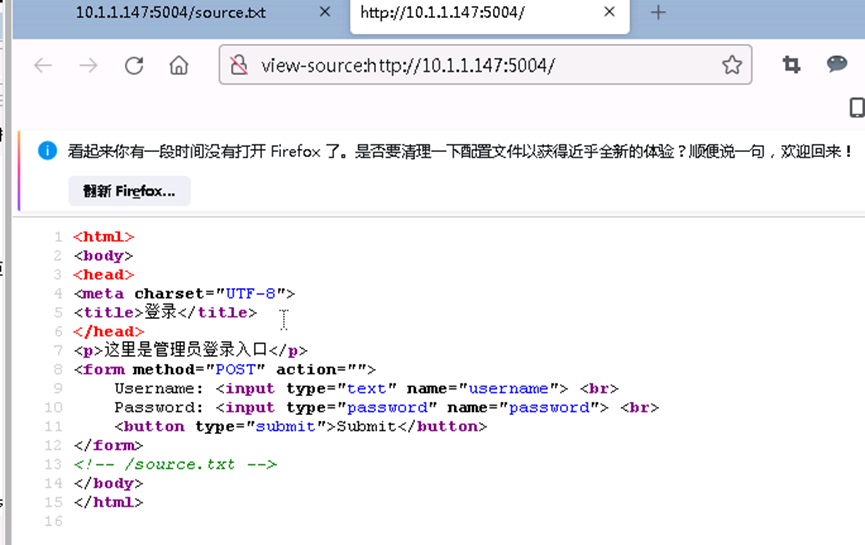Screen dimensions: 865x545
Task: Click the closing </html> tag
Action: click(108, 503)
